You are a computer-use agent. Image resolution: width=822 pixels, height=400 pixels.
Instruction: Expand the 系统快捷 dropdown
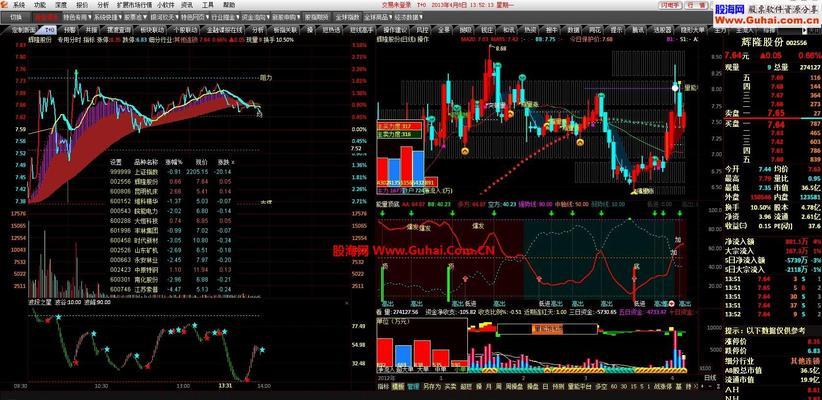tap(107, 17)
